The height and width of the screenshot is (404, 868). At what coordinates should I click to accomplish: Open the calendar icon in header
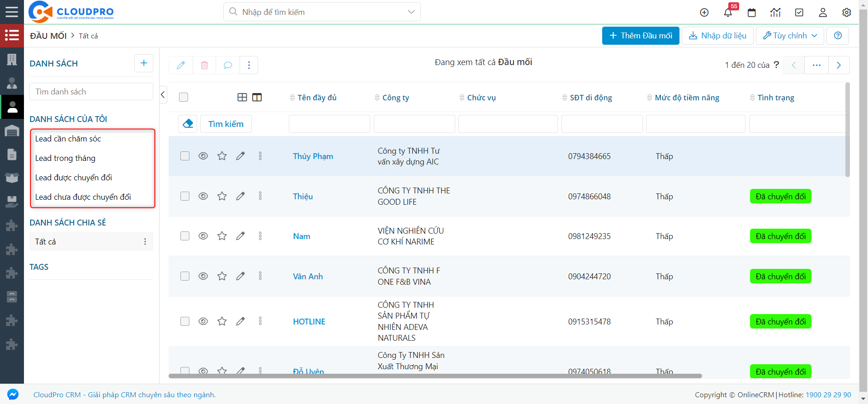click(x=752, y=13)
